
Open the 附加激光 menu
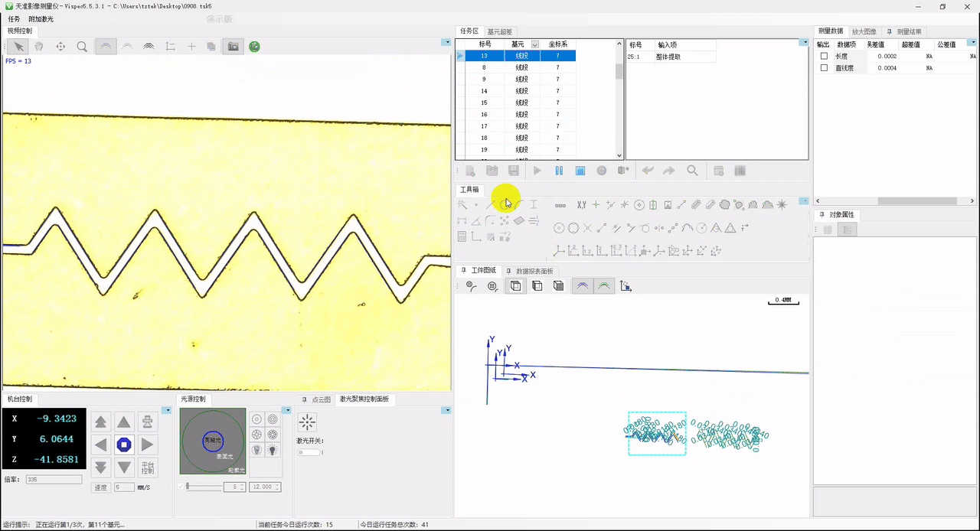coord(41,19)
